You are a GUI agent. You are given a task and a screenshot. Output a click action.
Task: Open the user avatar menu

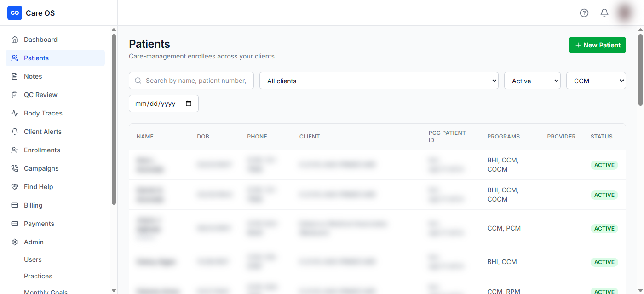[625, 13]
